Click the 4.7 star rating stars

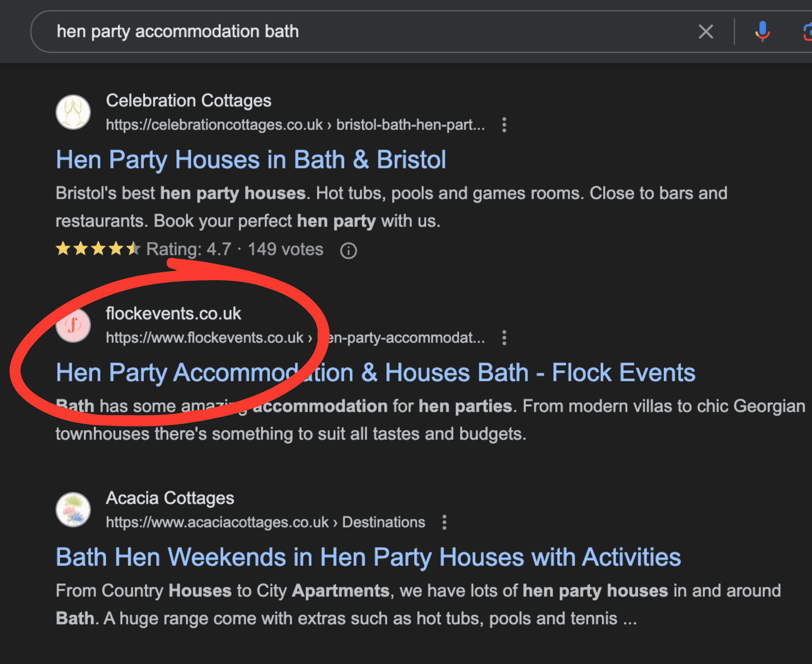click(98, 249)
